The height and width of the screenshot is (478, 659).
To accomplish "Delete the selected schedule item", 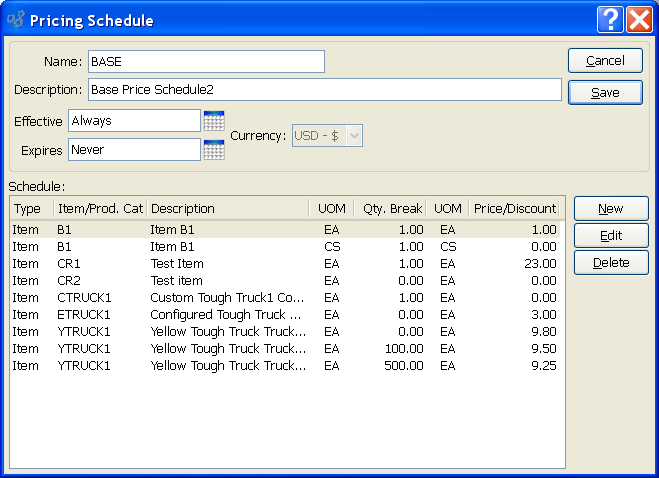I will (611, 263).
